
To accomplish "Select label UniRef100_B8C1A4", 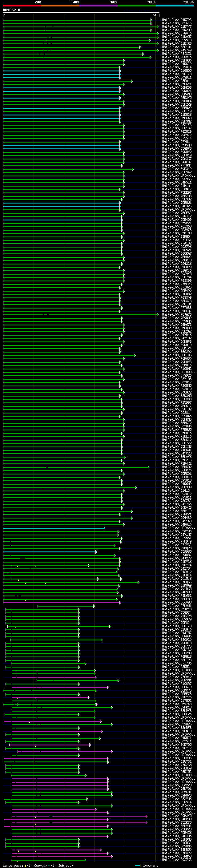I will [177, 47].
